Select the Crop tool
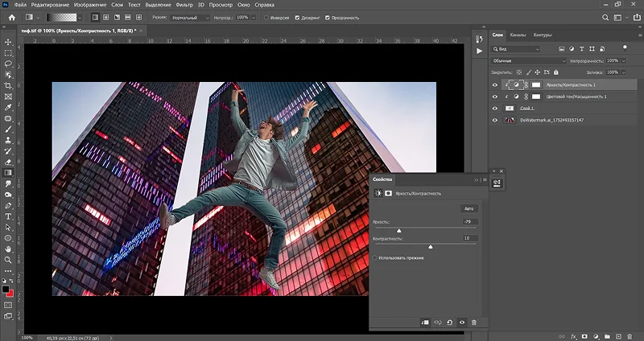 (8, 86)
